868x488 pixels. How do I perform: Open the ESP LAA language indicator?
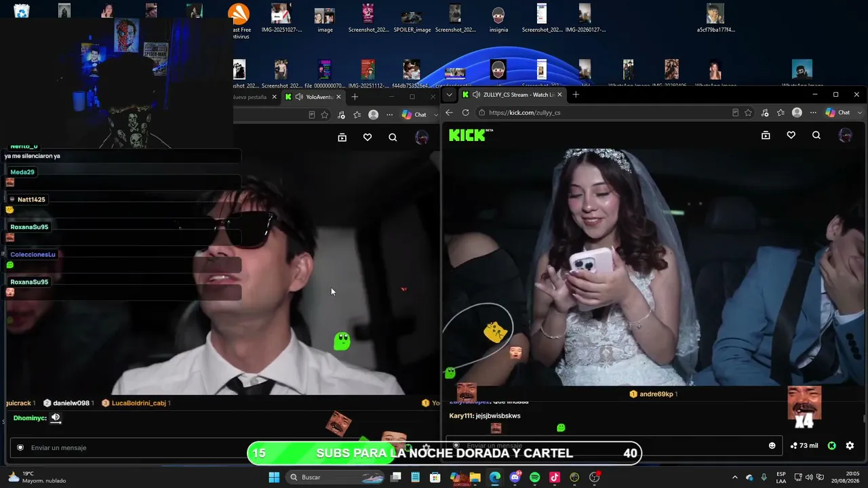tap(781, 477)
